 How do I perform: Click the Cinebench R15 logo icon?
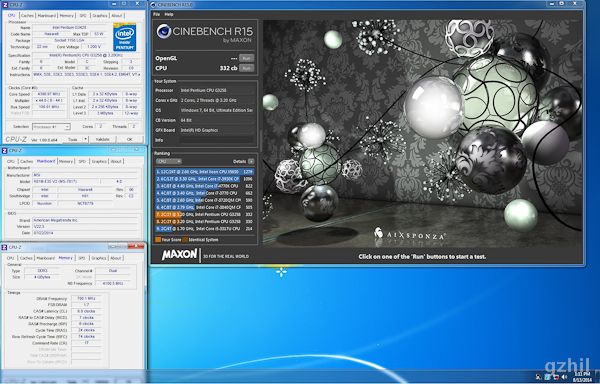[x=164, y=31]
